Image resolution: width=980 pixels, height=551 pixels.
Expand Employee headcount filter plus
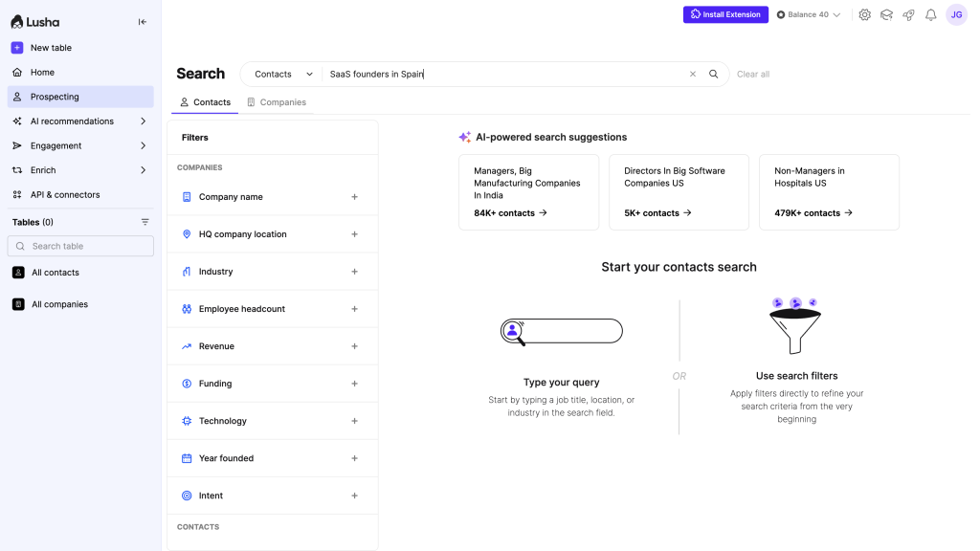coord(354,309)
